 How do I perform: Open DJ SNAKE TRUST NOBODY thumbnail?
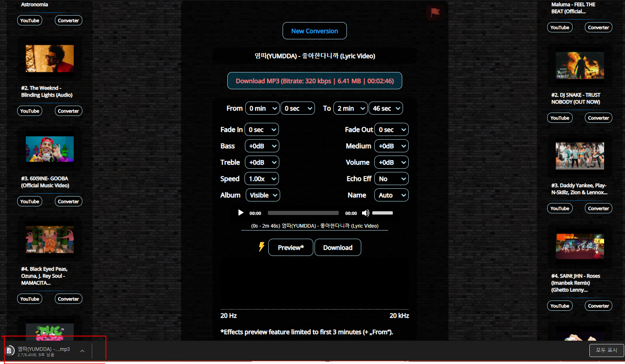tap(580, 66)
